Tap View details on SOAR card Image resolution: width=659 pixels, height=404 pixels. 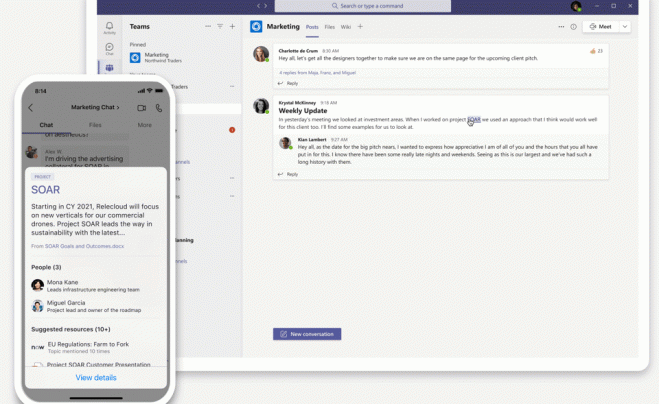click(x=96, y=378)
